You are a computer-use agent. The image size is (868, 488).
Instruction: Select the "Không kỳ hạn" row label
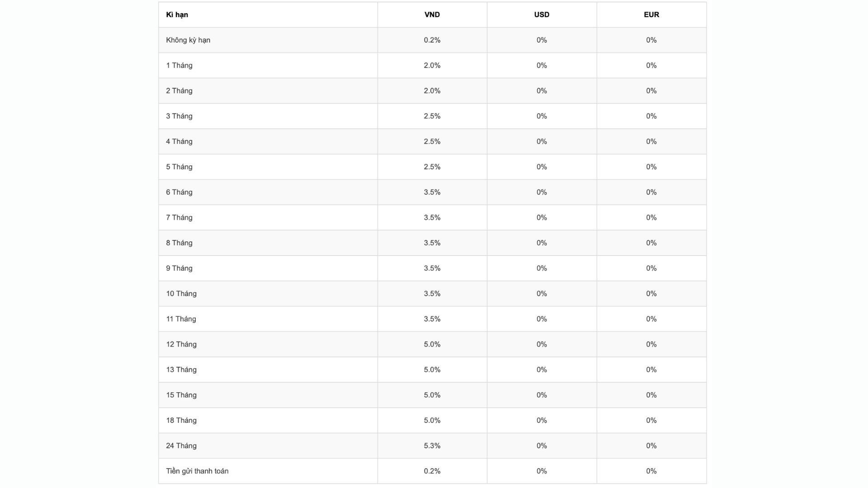pyautogui.click(x=188, y=40)
